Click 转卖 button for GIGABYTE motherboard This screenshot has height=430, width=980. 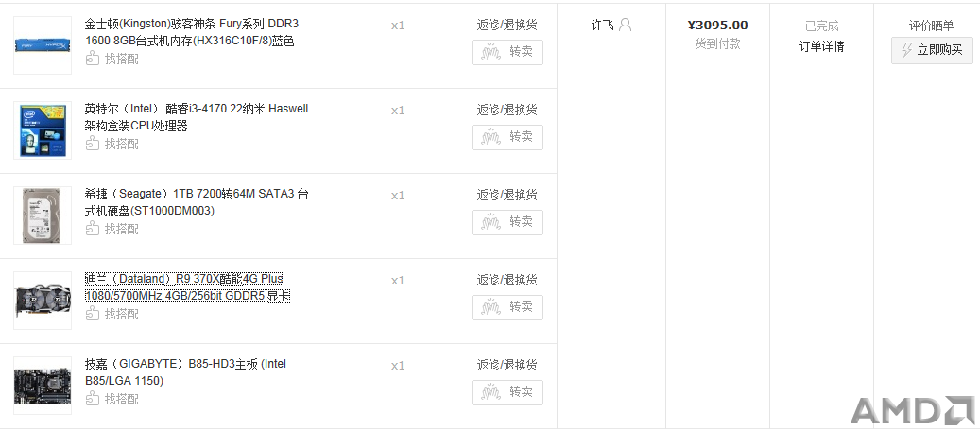(507, 392)
